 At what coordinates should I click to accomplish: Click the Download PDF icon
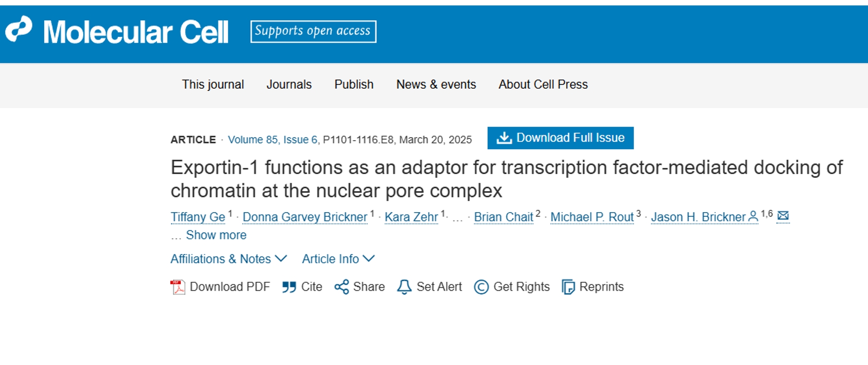coord(178,287)
